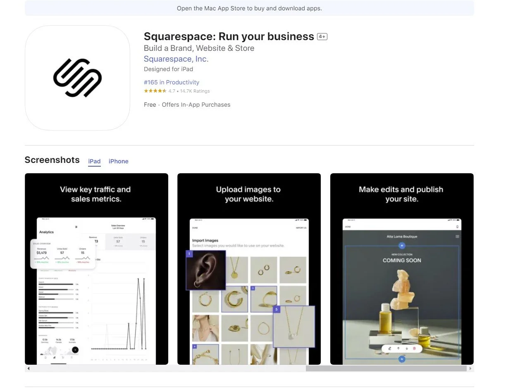Click the ear earring photo in screenshot
Viewport: 532px width, 392px height.
click(x=206, y=270)
